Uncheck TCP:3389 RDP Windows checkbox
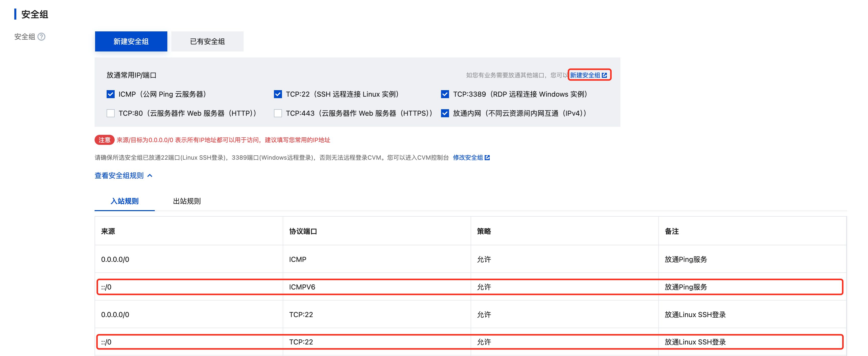Image resolution: width=868 pixels, height=356 pixels. (x=445, y=94)
